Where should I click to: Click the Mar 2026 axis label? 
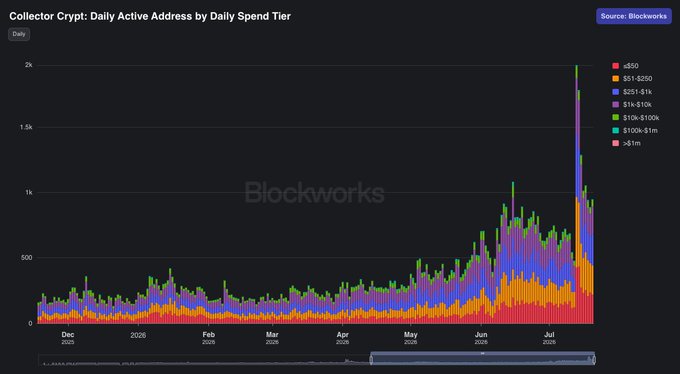[272, 338]
